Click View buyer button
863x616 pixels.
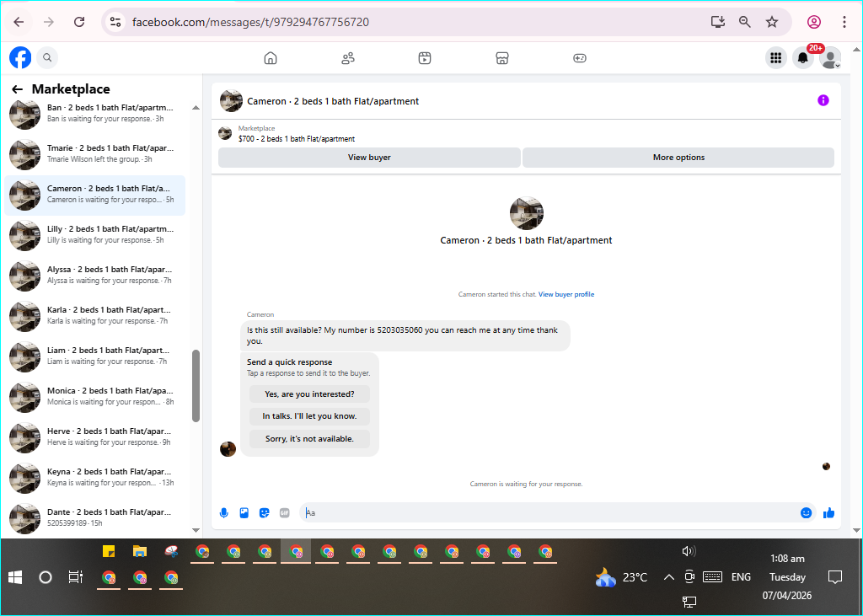tap(369, 158)
